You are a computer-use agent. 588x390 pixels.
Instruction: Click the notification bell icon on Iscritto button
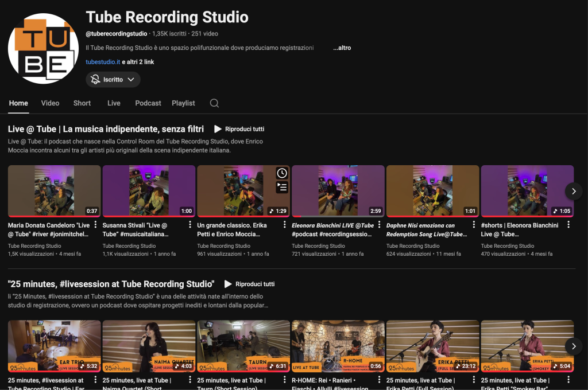(95, 79)
